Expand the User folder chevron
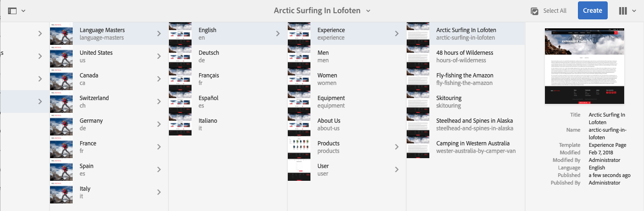 pos(397,169)
